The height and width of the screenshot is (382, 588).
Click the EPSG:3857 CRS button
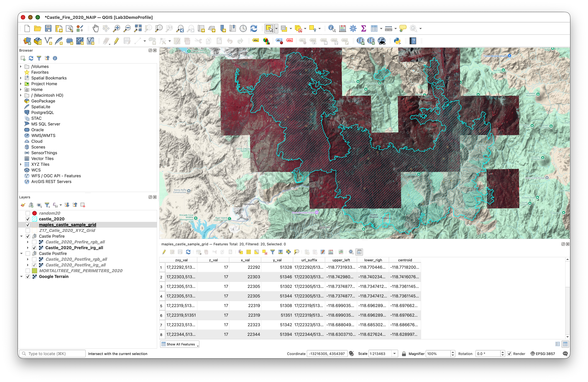[x=543, y=354]
